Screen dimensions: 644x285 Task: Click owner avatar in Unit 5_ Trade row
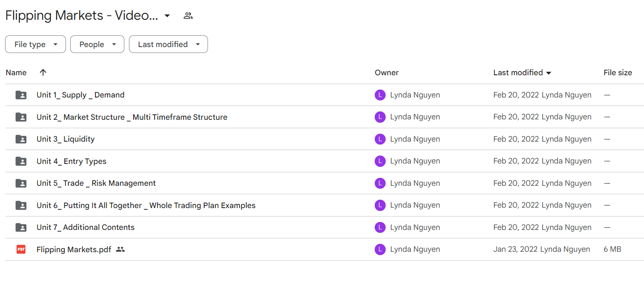click(x=380, y=183)
